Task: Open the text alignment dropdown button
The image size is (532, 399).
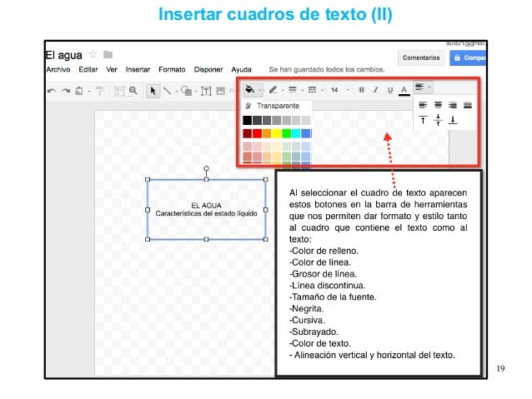Action: pyautogui.click(x=423, y=87)
